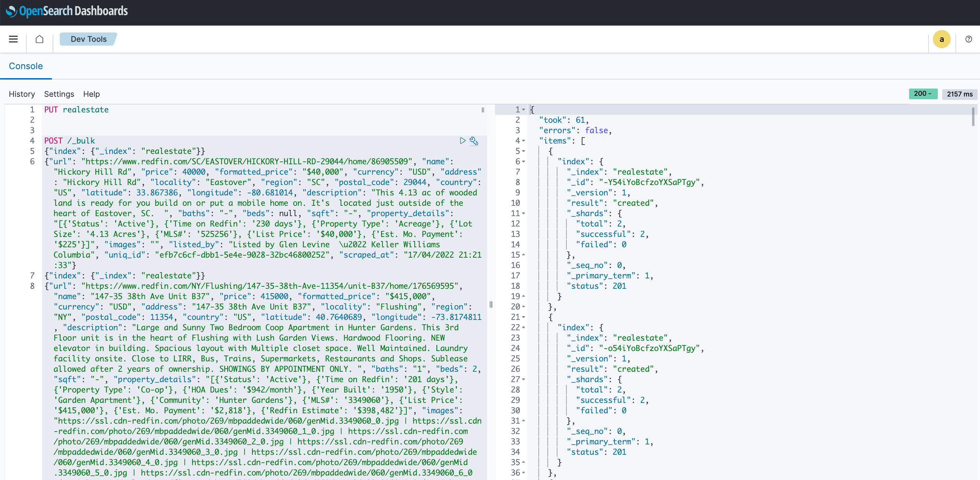The image size is (980, 480).
Task: Open the Help panel link
Action: (x=91, y=94)
